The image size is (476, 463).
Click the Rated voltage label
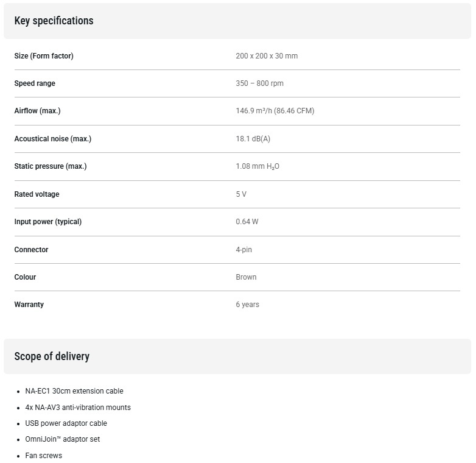(37, 194)
